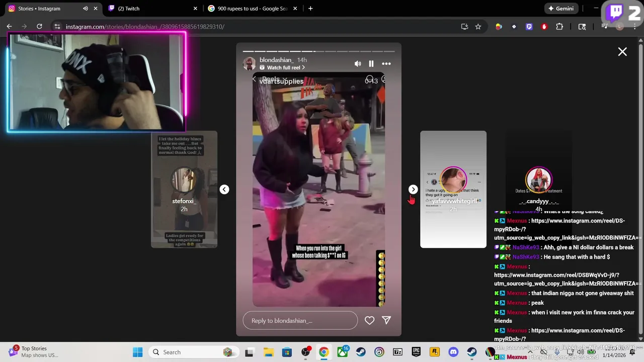Jump using the story progress bar segments

pyautogui.click(x=319, y=51)
